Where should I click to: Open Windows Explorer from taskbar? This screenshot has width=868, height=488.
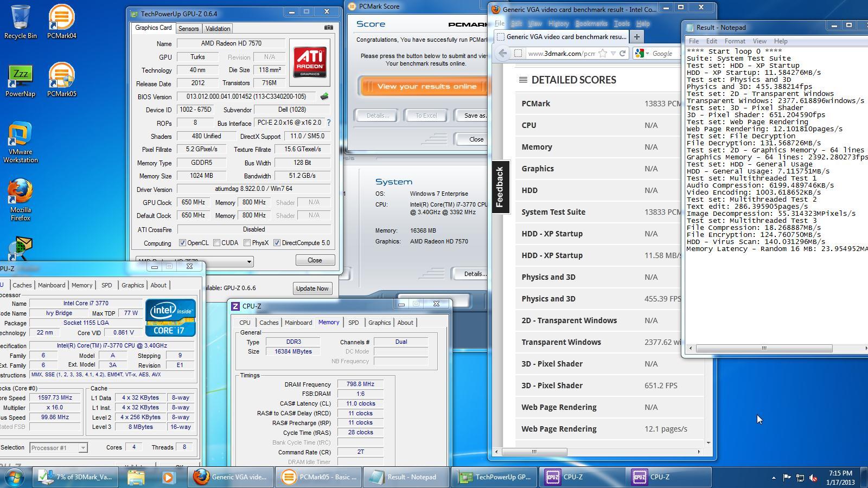(x=136, y=477)
